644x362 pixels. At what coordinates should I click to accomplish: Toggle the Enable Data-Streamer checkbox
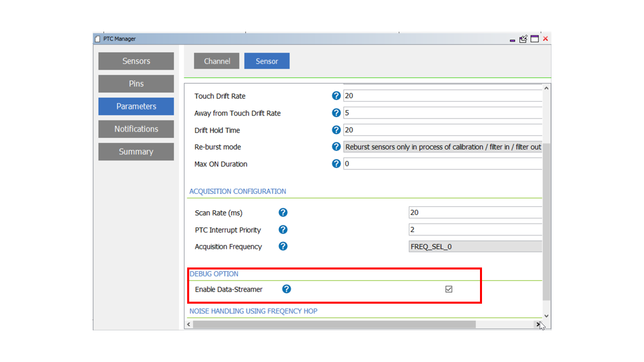coord(449,289)
